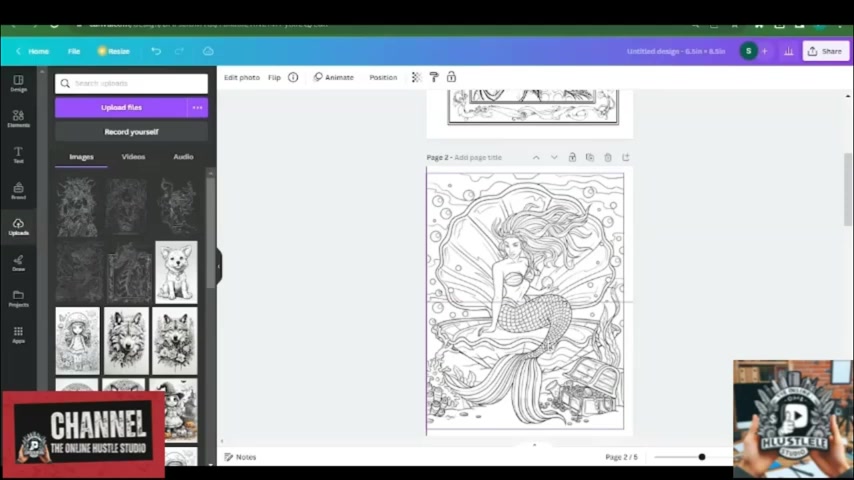
Task: Open the Notes panel
Action: (240, 457)
